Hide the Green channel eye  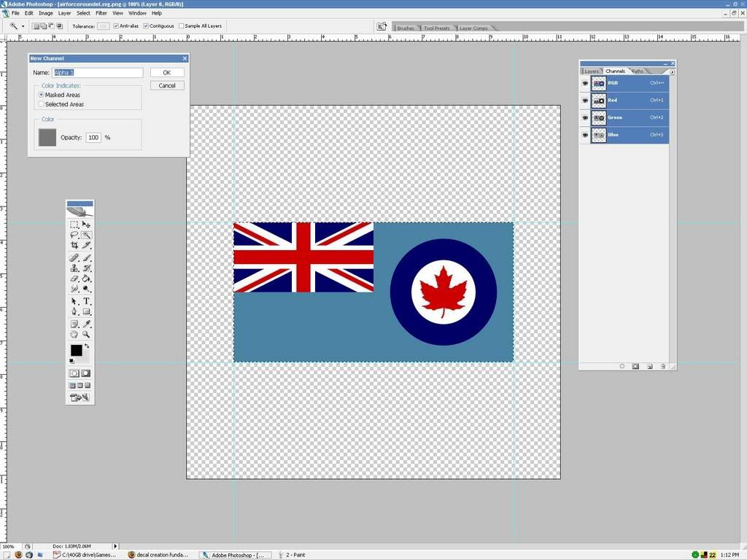[585, 117]
